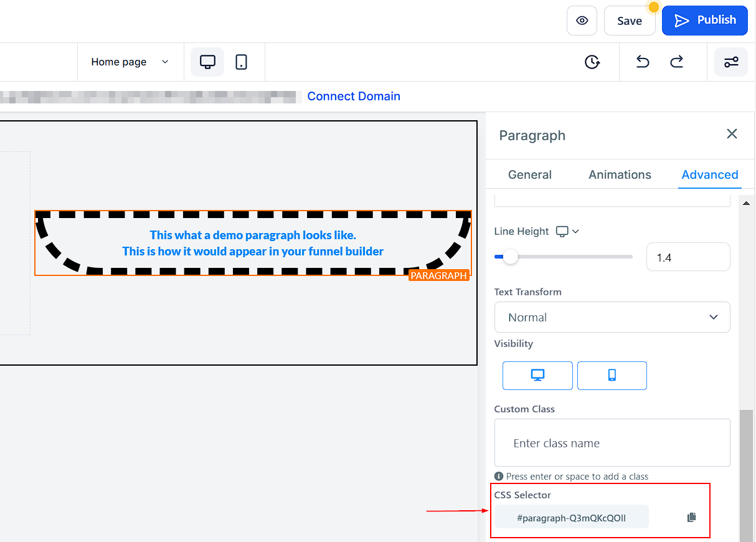
Task: Click the Connect Domain link
Action: point(354,96)
